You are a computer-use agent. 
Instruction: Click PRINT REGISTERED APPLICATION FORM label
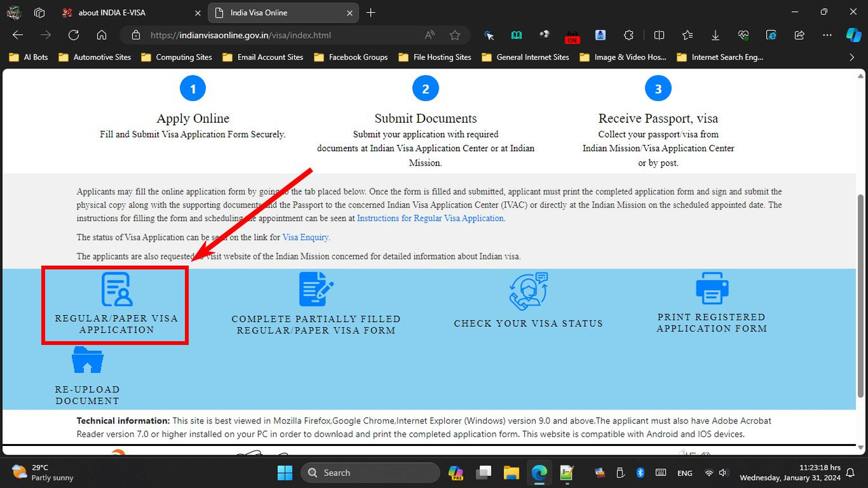(712, 323)
